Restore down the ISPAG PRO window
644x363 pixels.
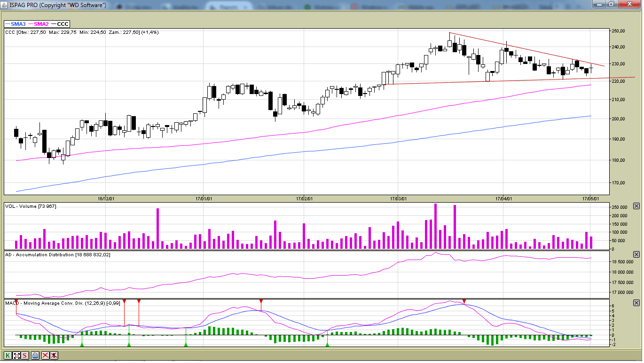611,4
